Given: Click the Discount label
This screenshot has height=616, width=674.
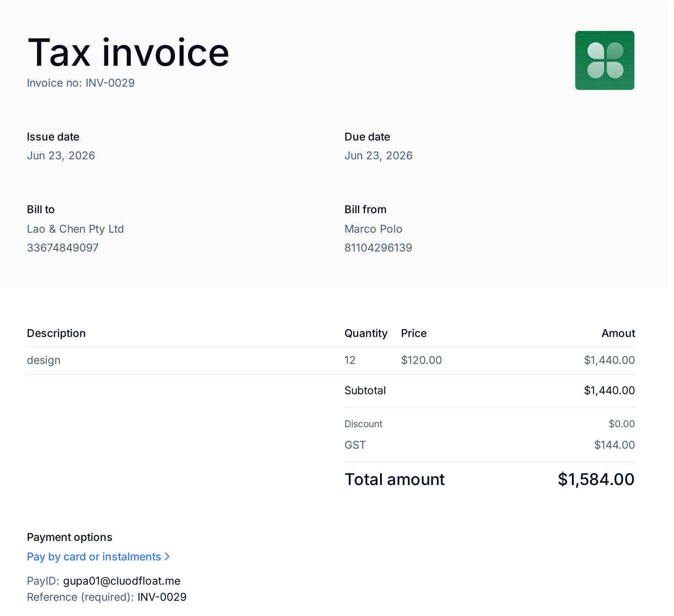Looking at the screenshot, I should [x=363, y=424].
